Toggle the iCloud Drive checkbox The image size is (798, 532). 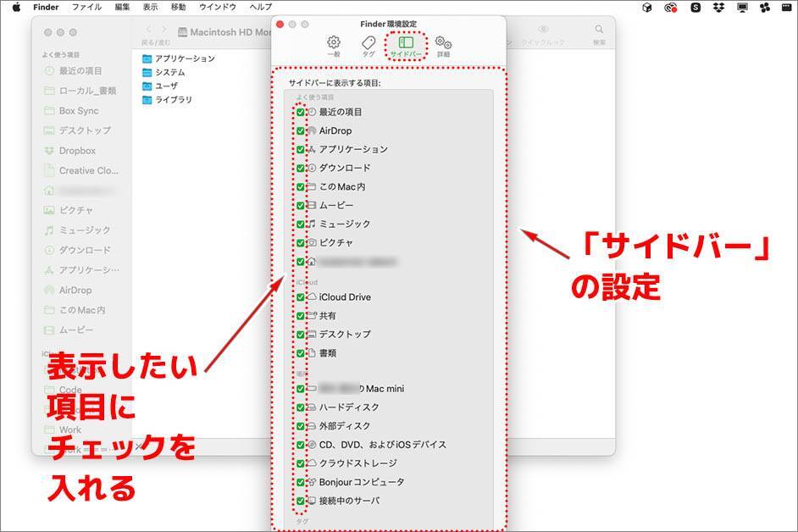click(x=301, y=297)
